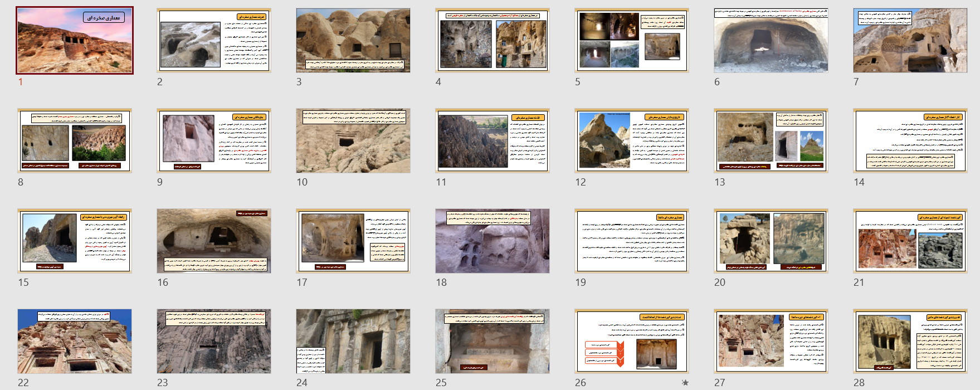Image resolution: width=980 pixels, height=390 pixels.
Task: Select slide 7 thumbnail
Action: [x=910, y=40]
